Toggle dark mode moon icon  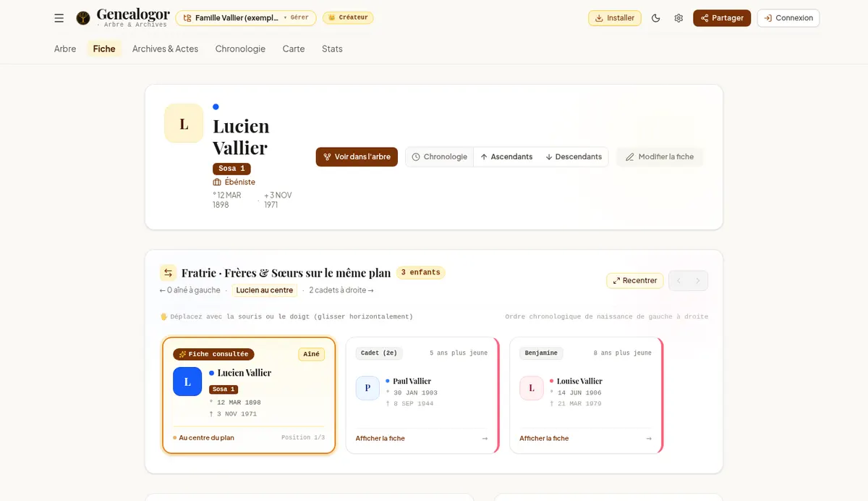656,18
